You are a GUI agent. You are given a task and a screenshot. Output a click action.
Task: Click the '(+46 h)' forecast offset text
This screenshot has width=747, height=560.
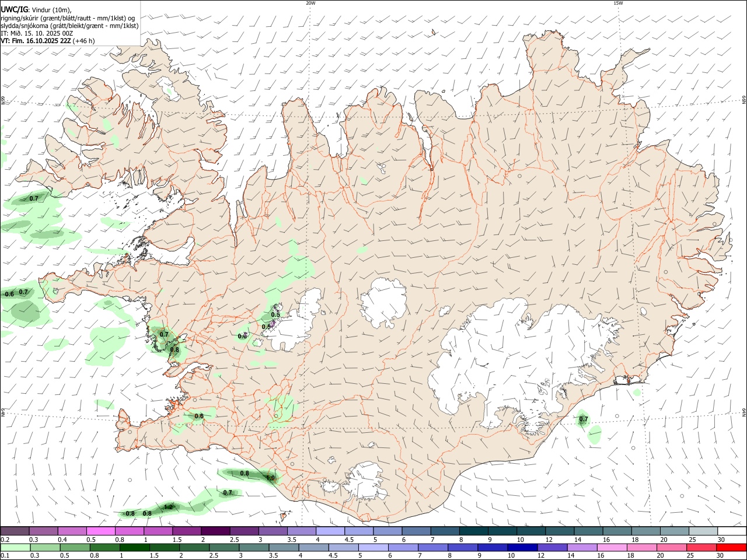point(84,41)
